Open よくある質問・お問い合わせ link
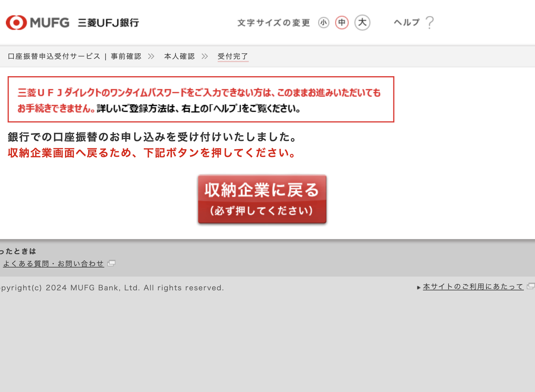Image resolution: width=535 pixels, height=392 pixels. pos(54,264)
